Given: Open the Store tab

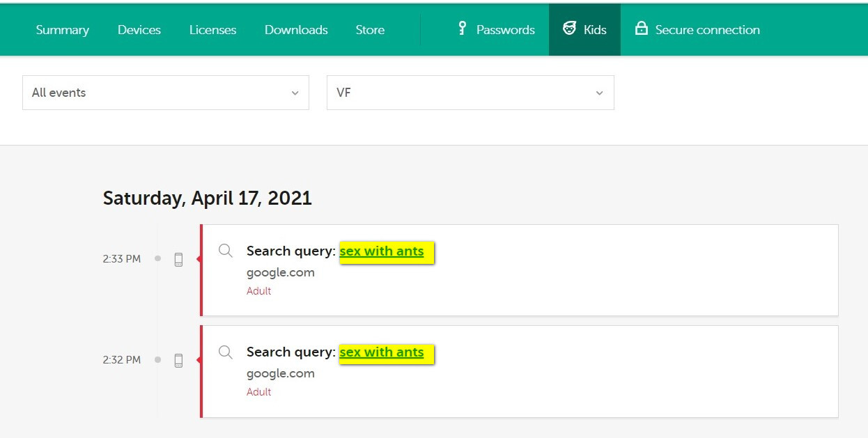Looking at the screenshot, I should pos(370,30).
